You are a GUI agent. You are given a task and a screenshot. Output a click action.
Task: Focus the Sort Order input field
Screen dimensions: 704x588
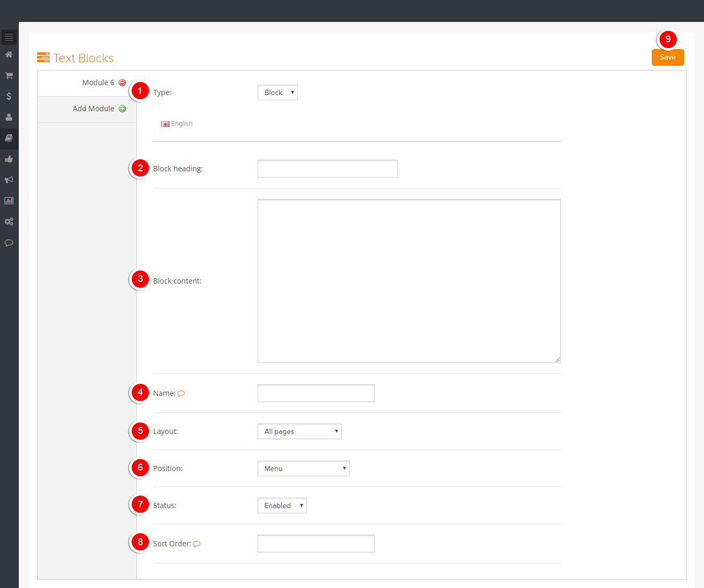tap(316, 544)
